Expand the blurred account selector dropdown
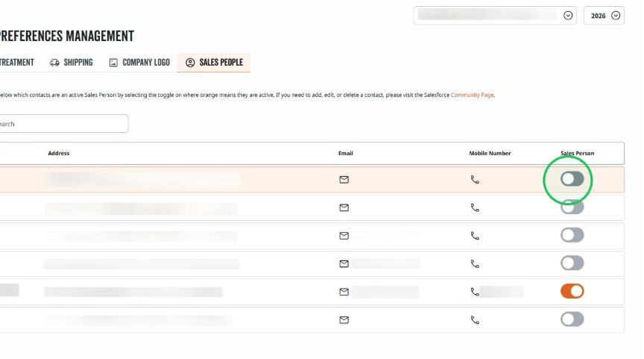The width and height of the screenshot is (644, 359). tap(495, 16)
